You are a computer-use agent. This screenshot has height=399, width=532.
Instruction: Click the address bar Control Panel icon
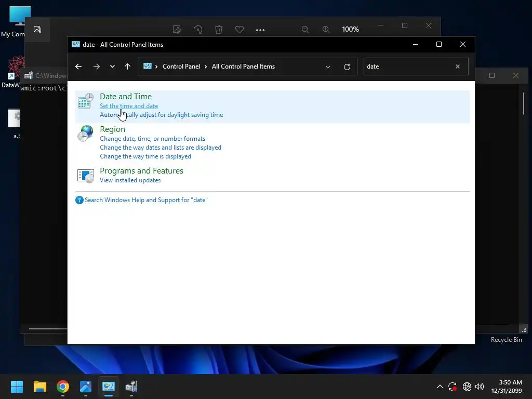[x=147, y=66]
